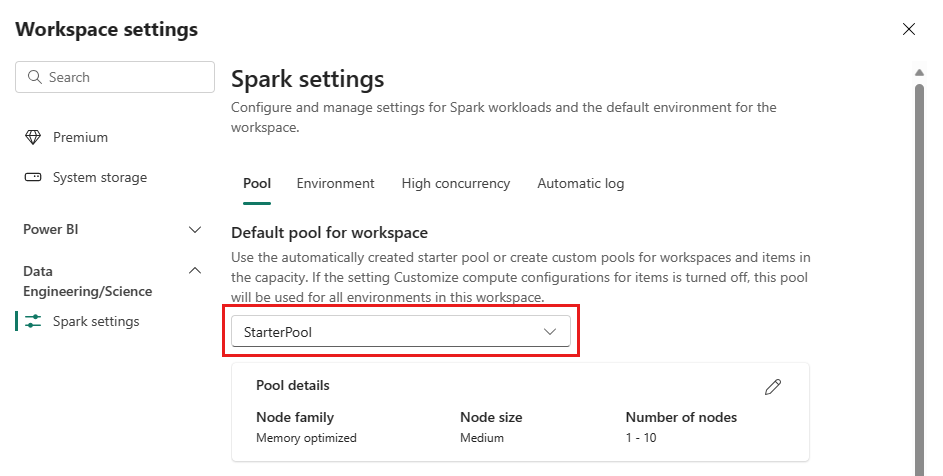Open the Automatic log tab
Viewport: 943px width, 476px height.
pyautogui.click(x=581, y=184)
